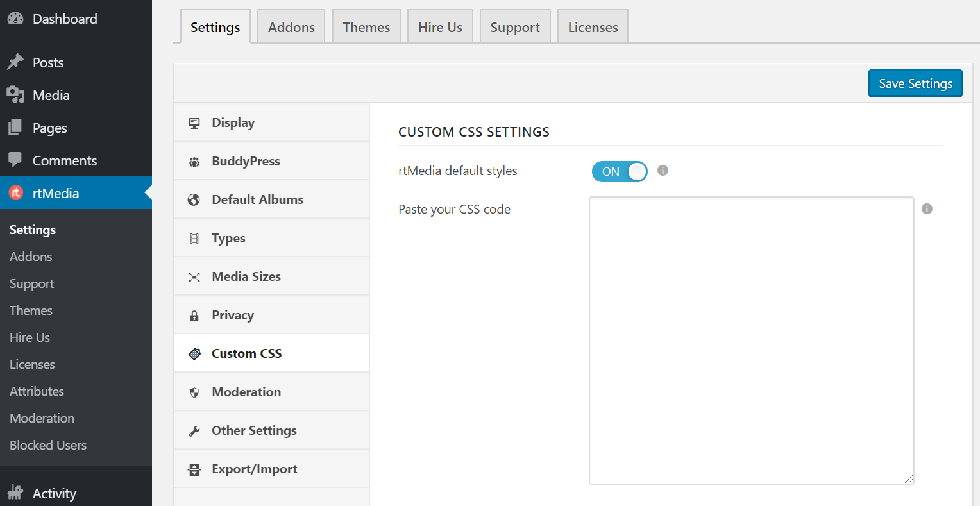The height and width of the screenshot is (506, 980).
Task: Click the Other Settings wrench icon
Action: click(x=194, y=430)
